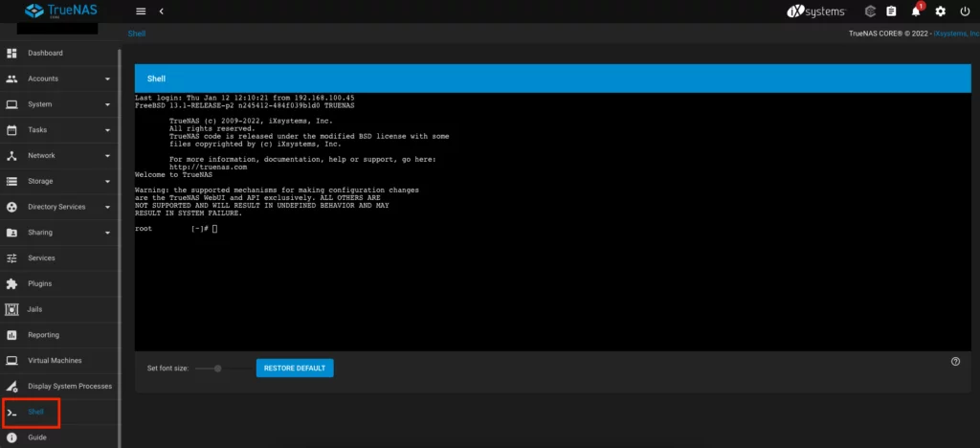Follow the iXsystems, Inc. link

pyautogui.click(x=956, y=34)
